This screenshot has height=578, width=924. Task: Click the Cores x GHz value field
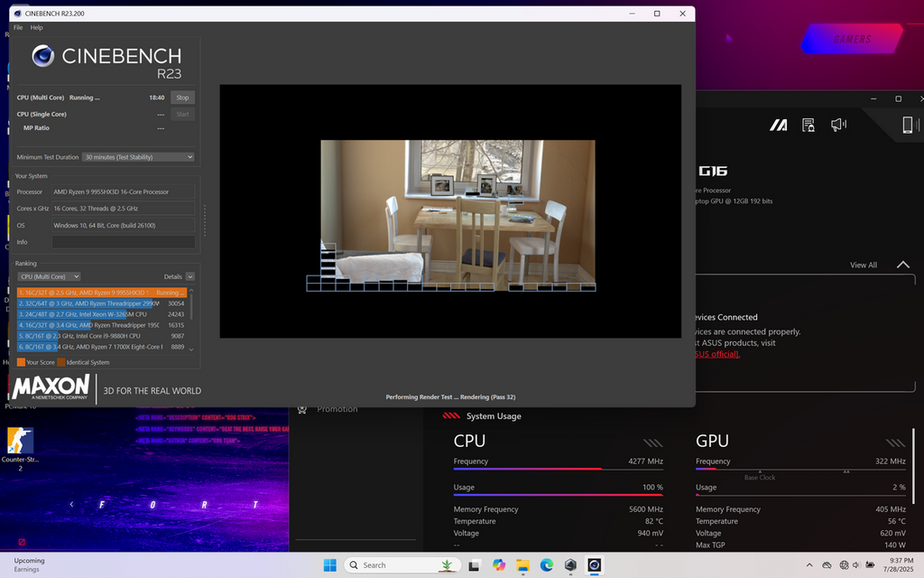(x=123, y=209)
